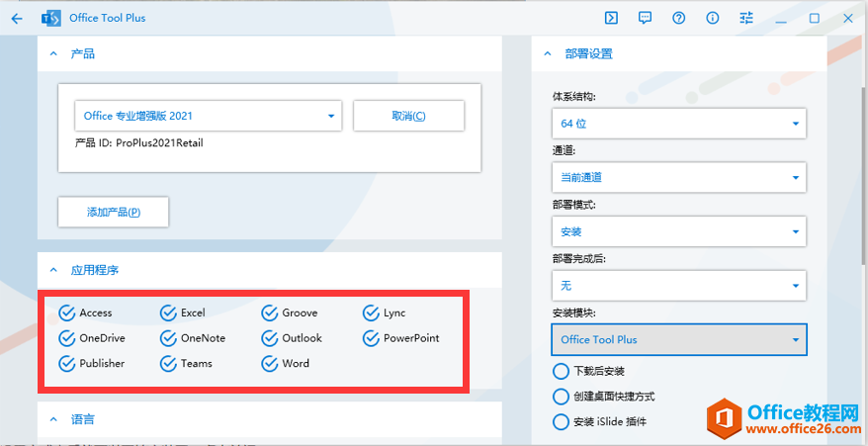Click the 安装模块 label

pyautogui.click(x=573, y=313)
